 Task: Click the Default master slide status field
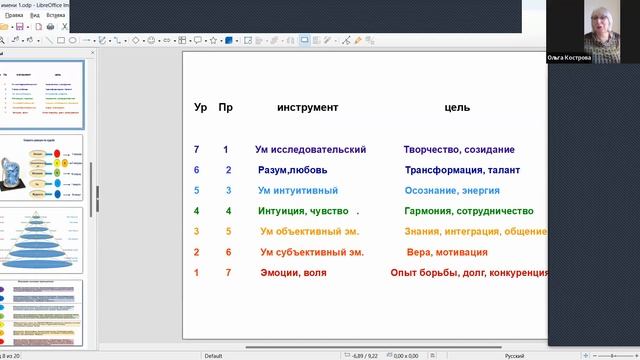pos(213,356)
